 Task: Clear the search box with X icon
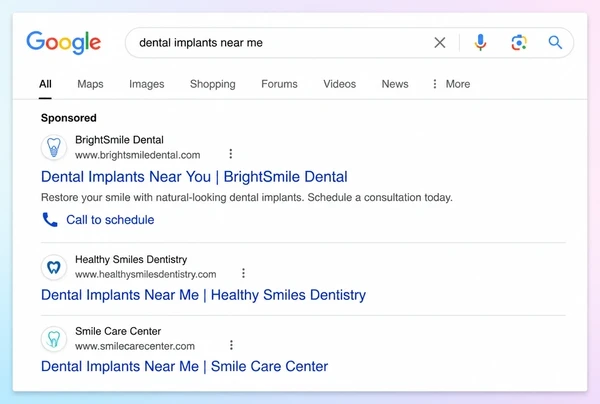tap(440, 42)
